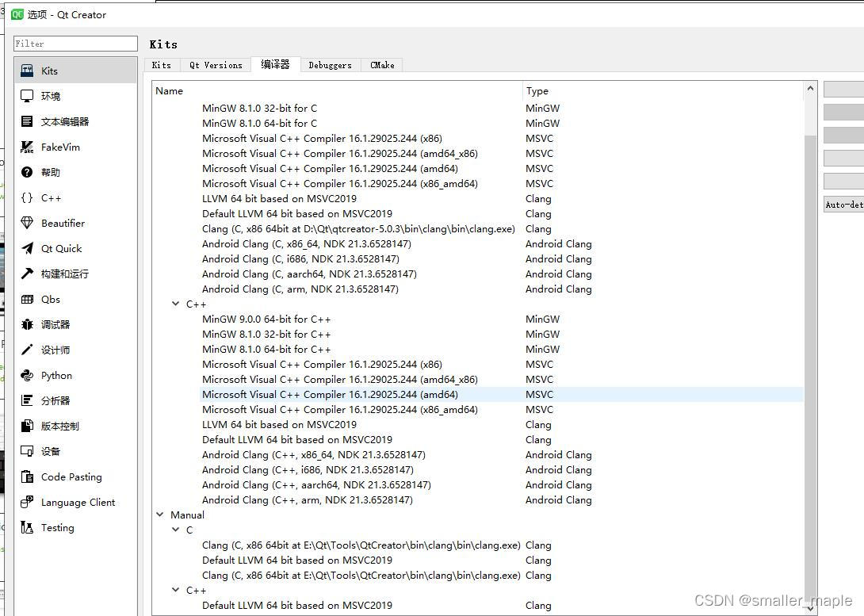This screenshot has width=864, height=616.
Task: Select the Qt Quick paper plane icon
Action: 27,248
